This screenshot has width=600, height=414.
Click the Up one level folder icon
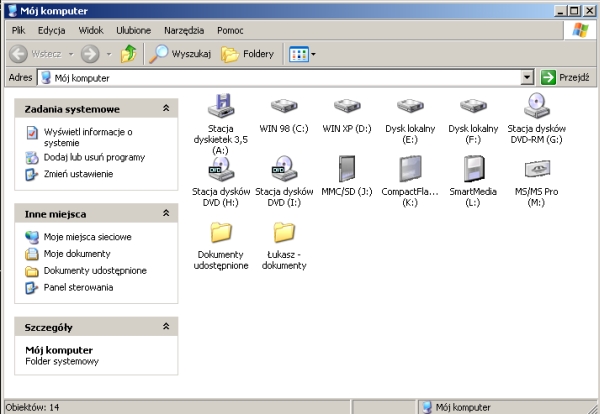[129, 54]
